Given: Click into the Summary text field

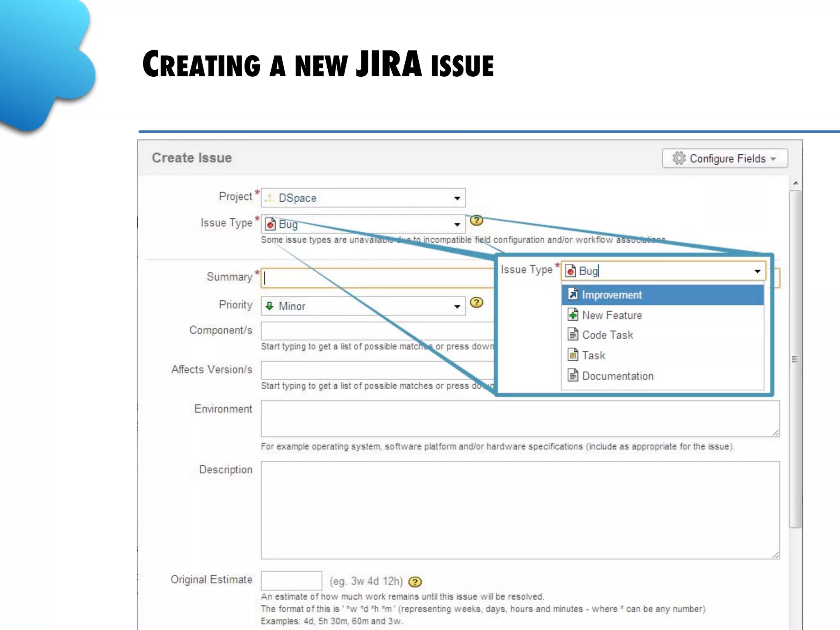Looking at the screenshot, I should [x=377, y=278].
